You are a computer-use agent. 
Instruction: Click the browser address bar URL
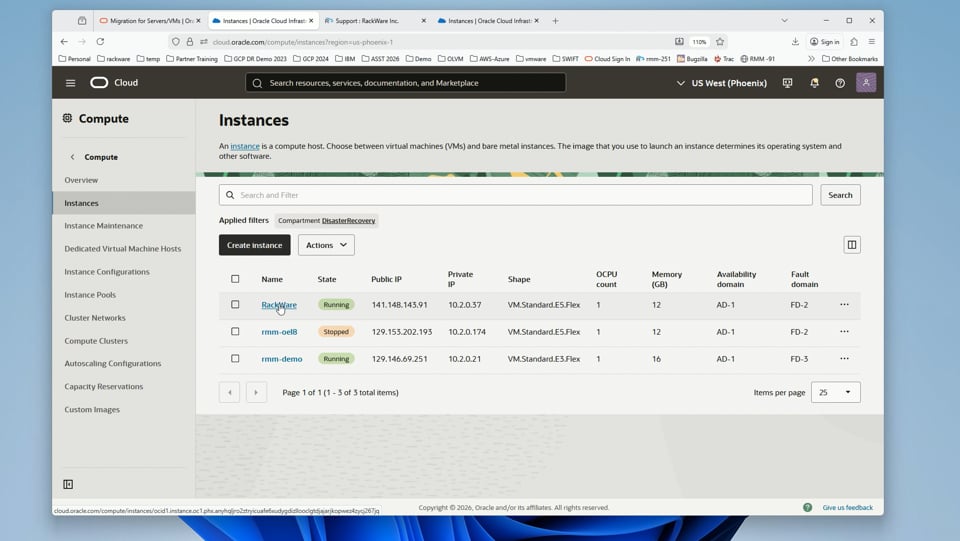tap(302, 42)
